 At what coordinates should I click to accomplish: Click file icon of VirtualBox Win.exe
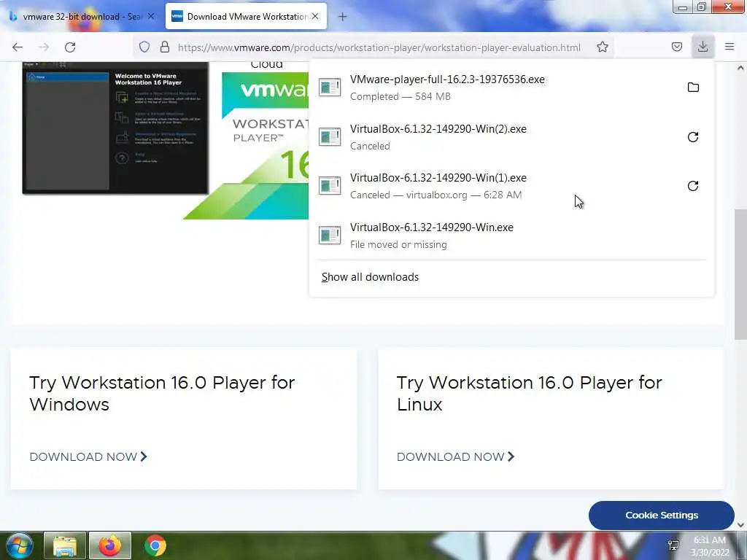click(x=330, y=236)
